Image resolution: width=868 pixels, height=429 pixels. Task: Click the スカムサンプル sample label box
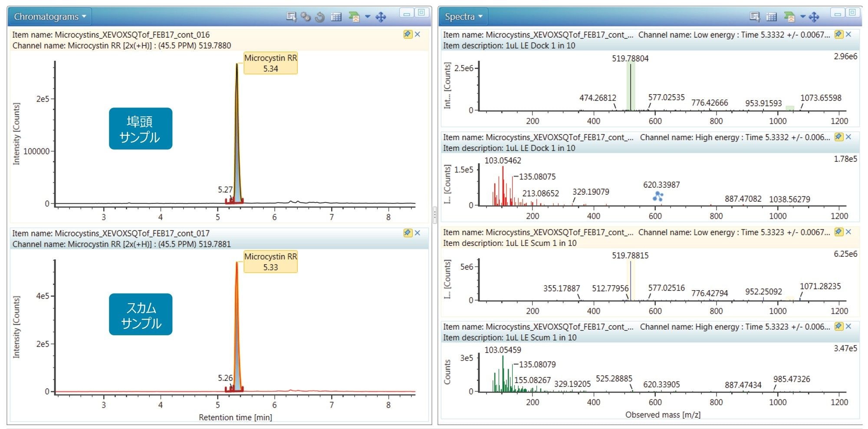pyautogui.click(x=140, y=314)
